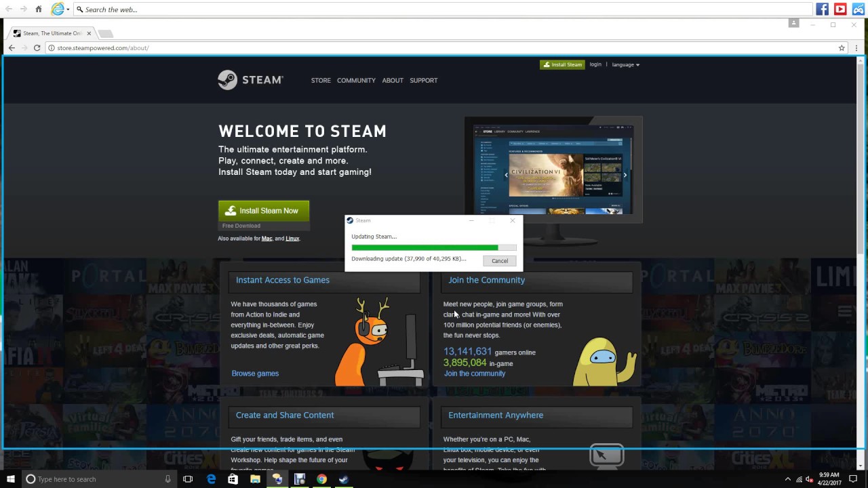Open the YouTube shortcut icon
The image size is (868, 488).
point(840,9)
